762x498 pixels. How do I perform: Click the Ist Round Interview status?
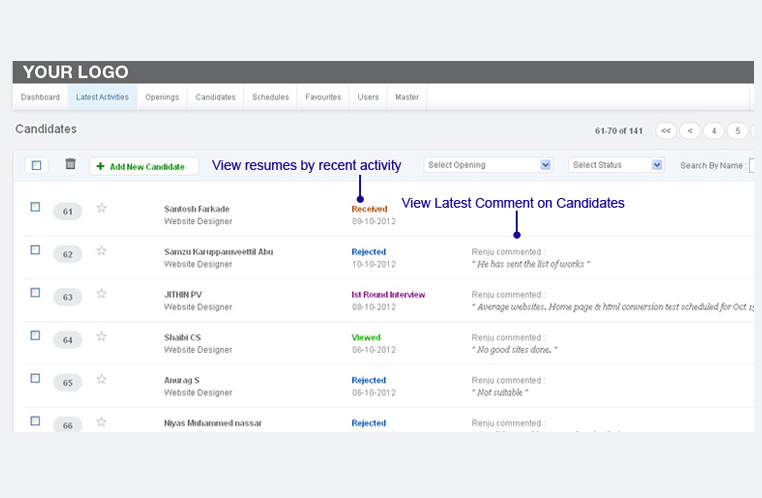388,295
